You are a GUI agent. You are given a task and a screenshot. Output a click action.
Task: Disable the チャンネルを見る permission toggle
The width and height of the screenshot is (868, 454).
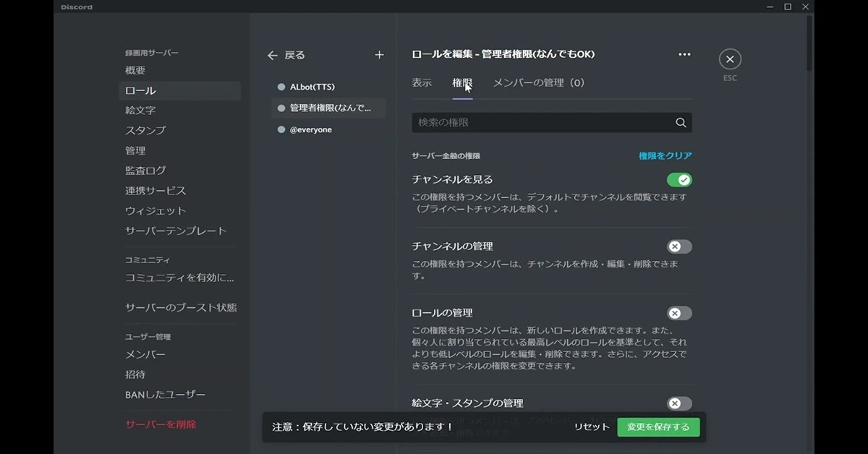coord(678,179)
